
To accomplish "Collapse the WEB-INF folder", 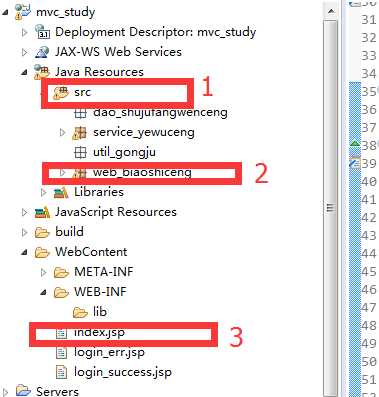I will pyautogui.click(x=43, y=292).
